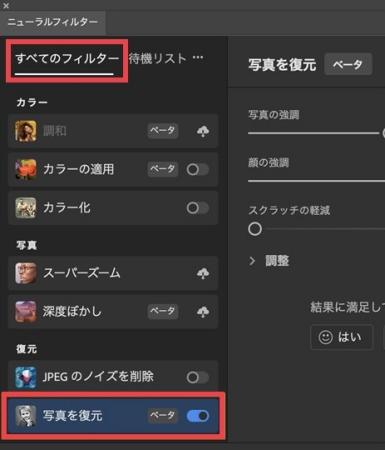Click the スーパーズーム thumbnail icon
The height and width of the screenshot is (450, 385).
26,273
